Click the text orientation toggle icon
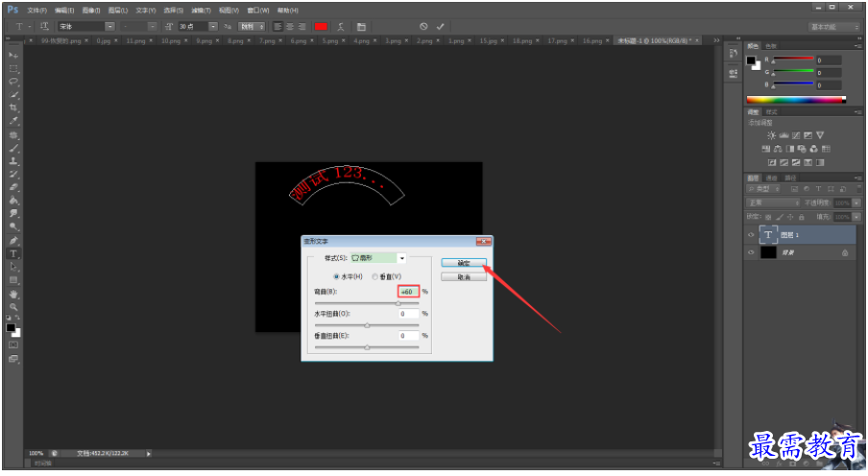Viewport: 868px width, 476px height. click(45, 27)
